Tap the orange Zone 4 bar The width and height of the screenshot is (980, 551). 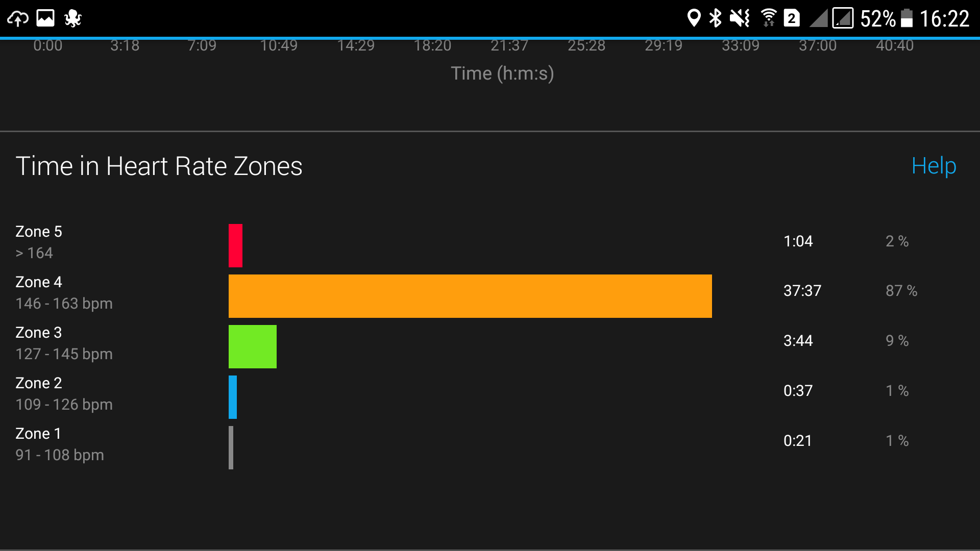[470, 296]
